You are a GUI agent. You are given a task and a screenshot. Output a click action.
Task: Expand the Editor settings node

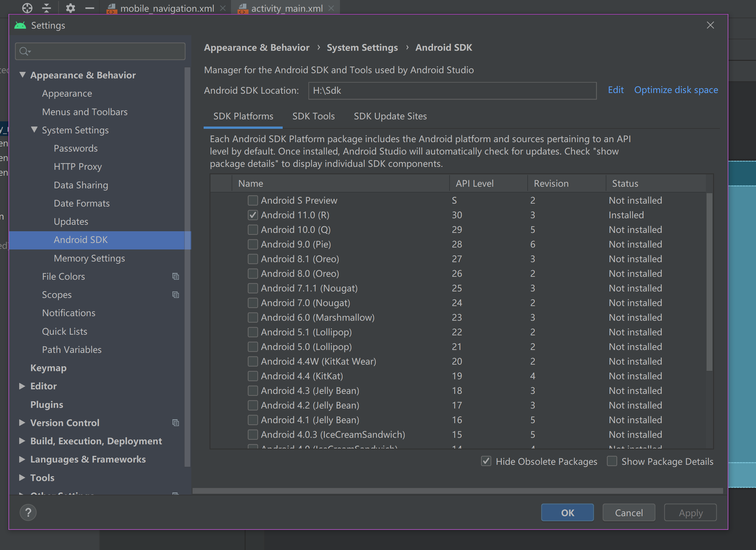tap(22, 386)
